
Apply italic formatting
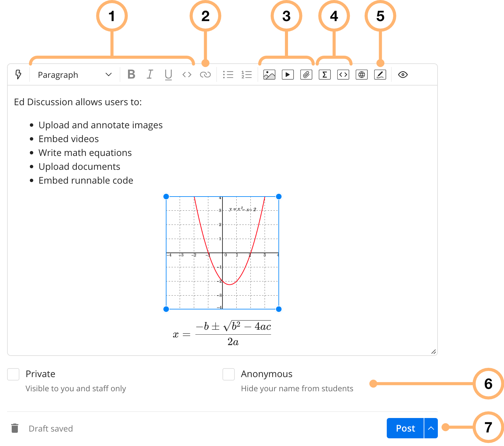tap(150, 74)
